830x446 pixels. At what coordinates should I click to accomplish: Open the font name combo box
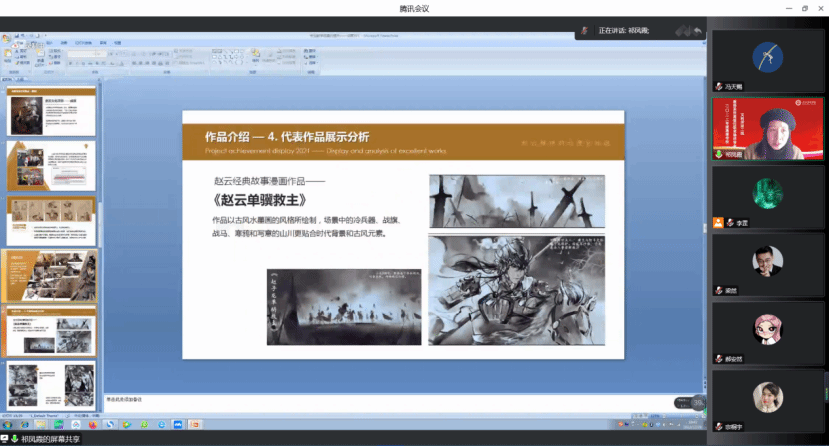point(82,53)
